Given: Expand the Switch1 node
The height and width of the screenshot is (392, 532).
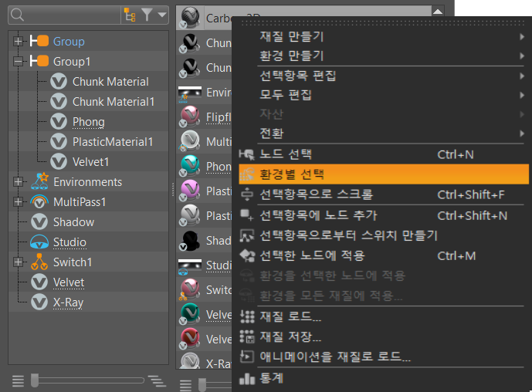Looking at the screenshot, I should 18,262.
